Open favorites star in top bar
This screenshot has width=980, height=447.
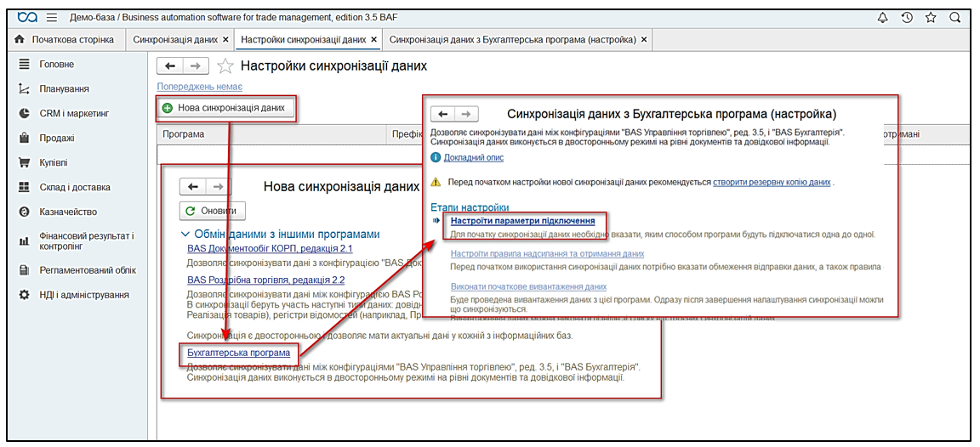(931, 18)
